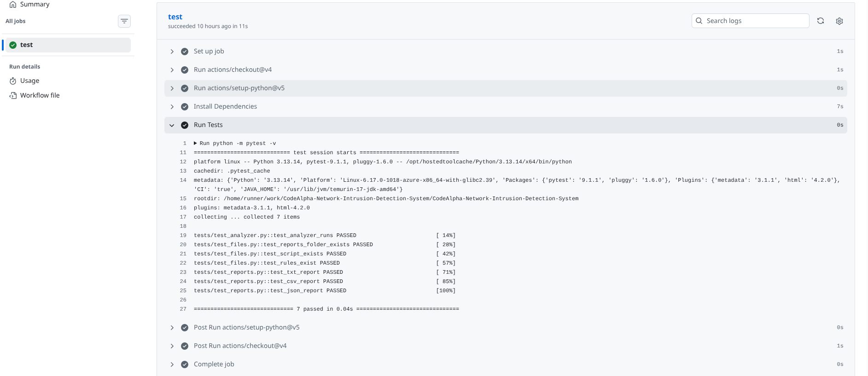Click the green success icon beside test job
The image size is (868, 376).
[x=13, y=45]
